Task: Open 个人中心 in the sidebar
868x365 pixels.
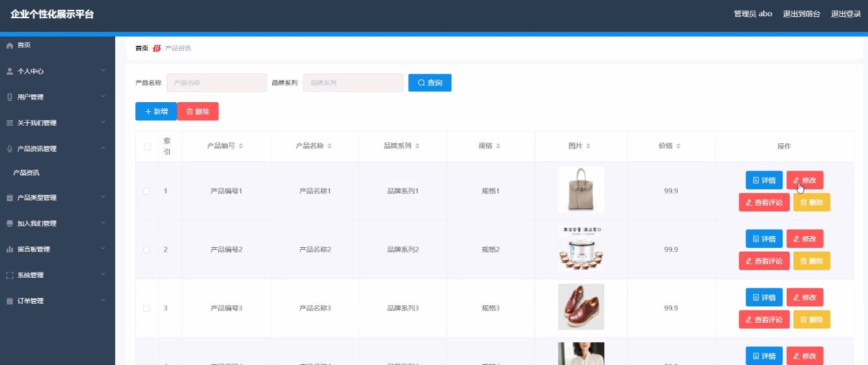Action: click(57, 72)
